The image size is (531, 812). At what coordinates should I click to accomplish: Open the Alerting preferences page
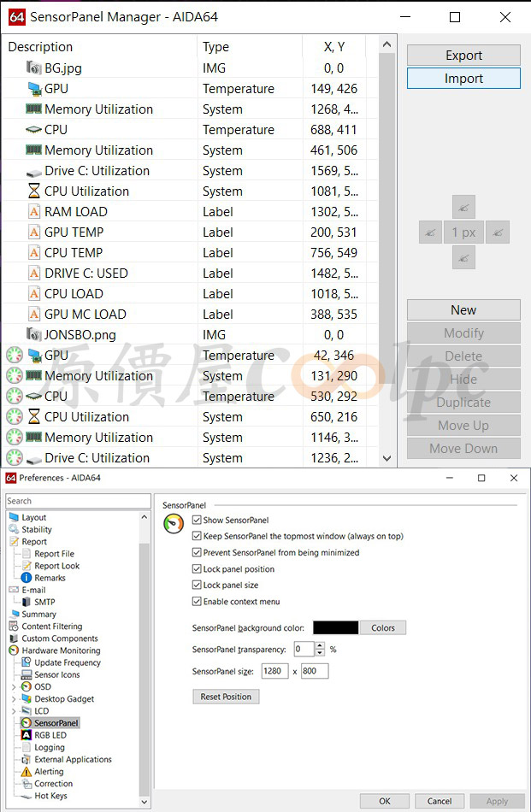click(x=49, y=771)
